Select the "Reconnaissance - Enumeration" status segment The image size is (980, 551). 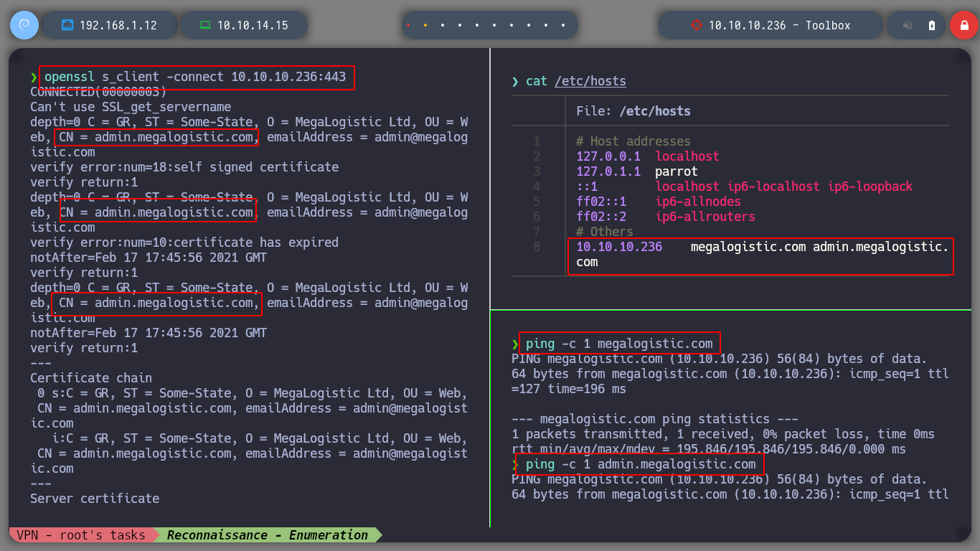(268, 535)
